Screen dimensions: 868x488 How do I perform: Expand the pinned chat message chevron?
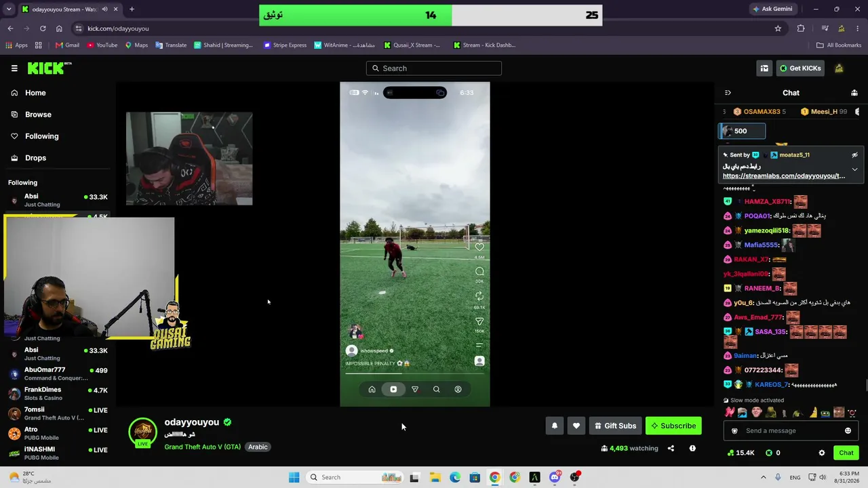pyautogui.click(x=854, y=169)
